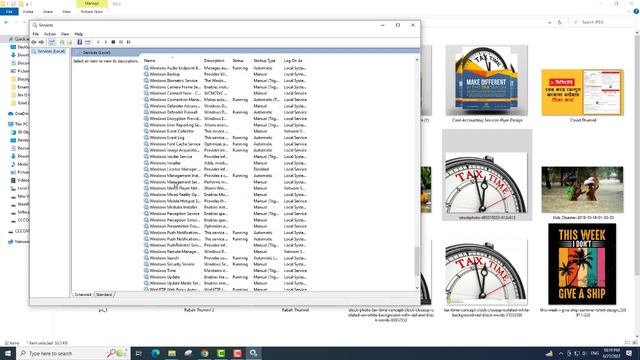Image resolution: width=640 pixels, height=360 pixels.
Task: Open the notification center icon
Action: (x=629, y=353)
